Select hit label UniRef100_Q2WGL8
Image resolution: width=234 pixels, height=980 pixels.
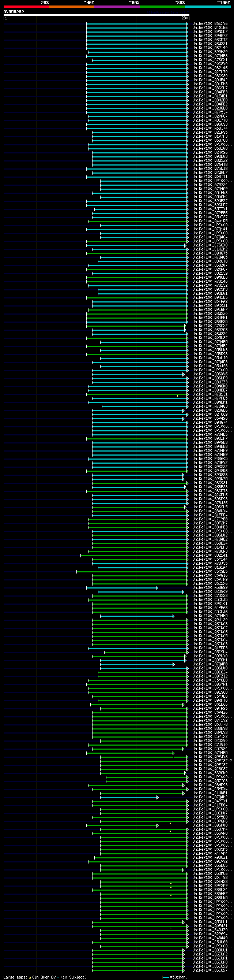point(210,108)
